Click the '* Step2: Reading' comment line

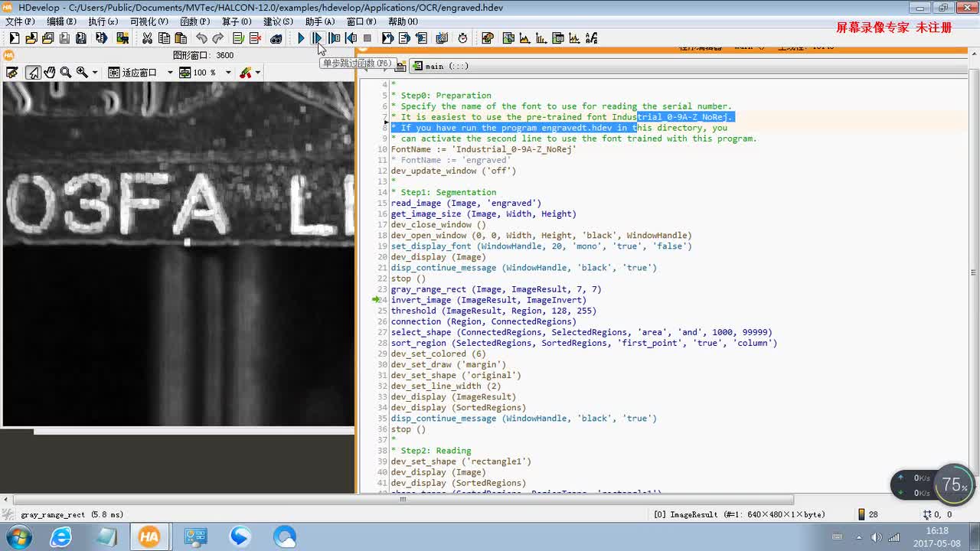pyautogui.click(x=431, y=451)
